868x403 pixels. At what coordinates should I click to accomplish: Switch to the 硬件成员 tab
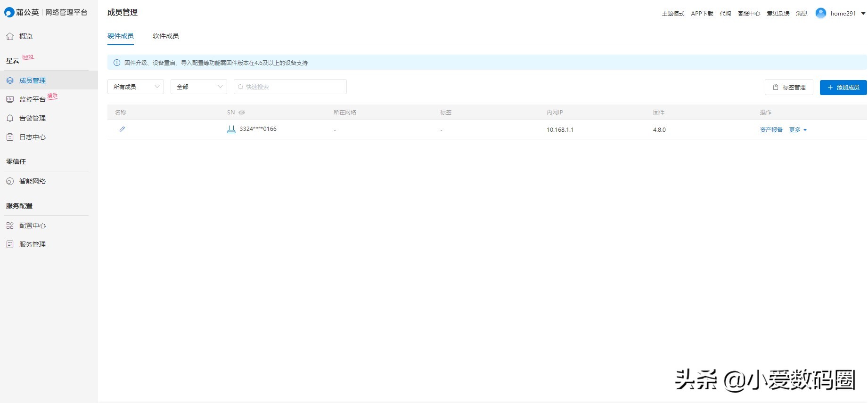(121, 36)
